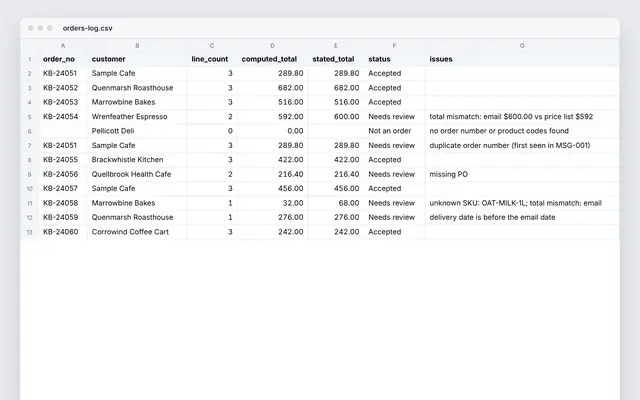Select row number 6
640x400 pixels.
click(29, 131)
